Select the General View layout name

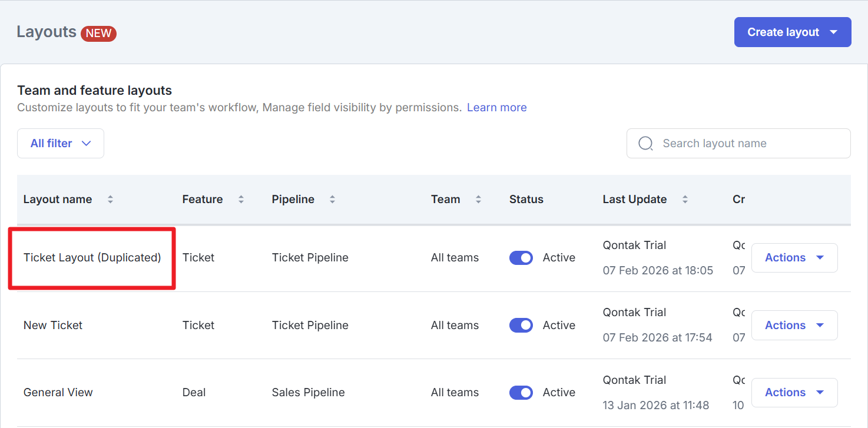point(58,393)
